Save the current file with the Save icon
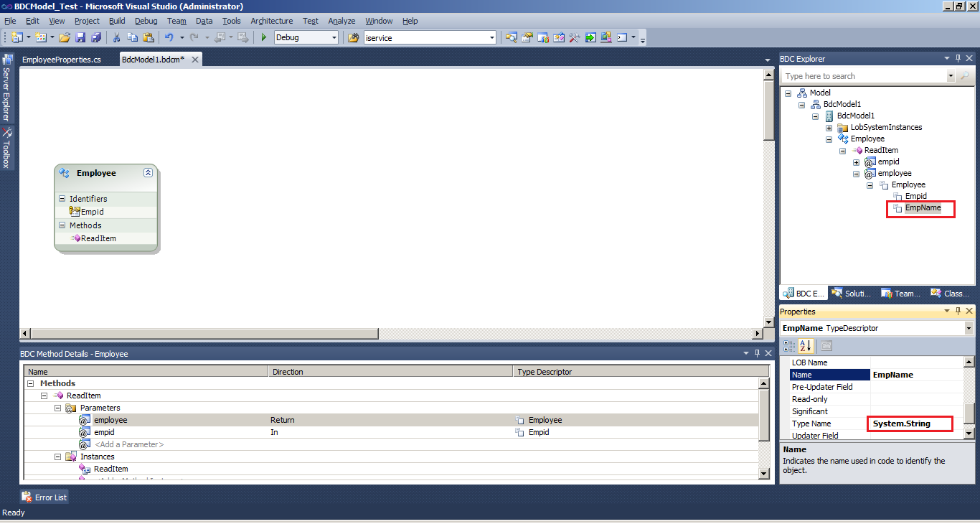Image resolution: width=980 pixels, height=524 pixels. tap(80, 37)
